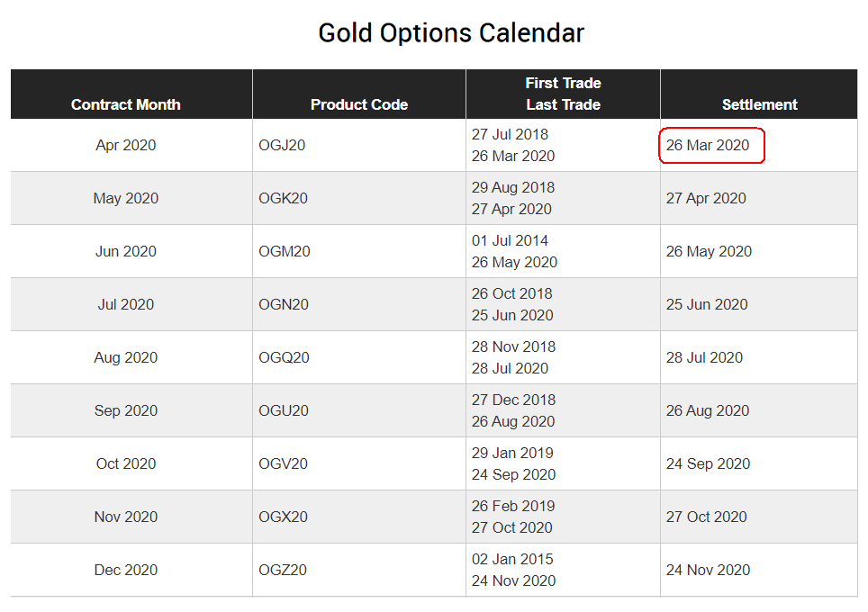Click product code OGN20
This screenshot has width=868, height=612.
click(x=284, y=304)
